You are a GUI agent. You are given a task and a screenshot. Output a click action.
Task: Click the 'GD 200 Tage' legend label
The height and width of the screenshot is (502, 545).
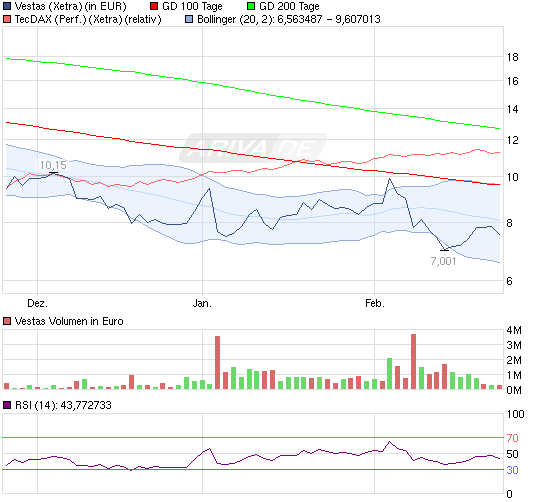(289, 6)
